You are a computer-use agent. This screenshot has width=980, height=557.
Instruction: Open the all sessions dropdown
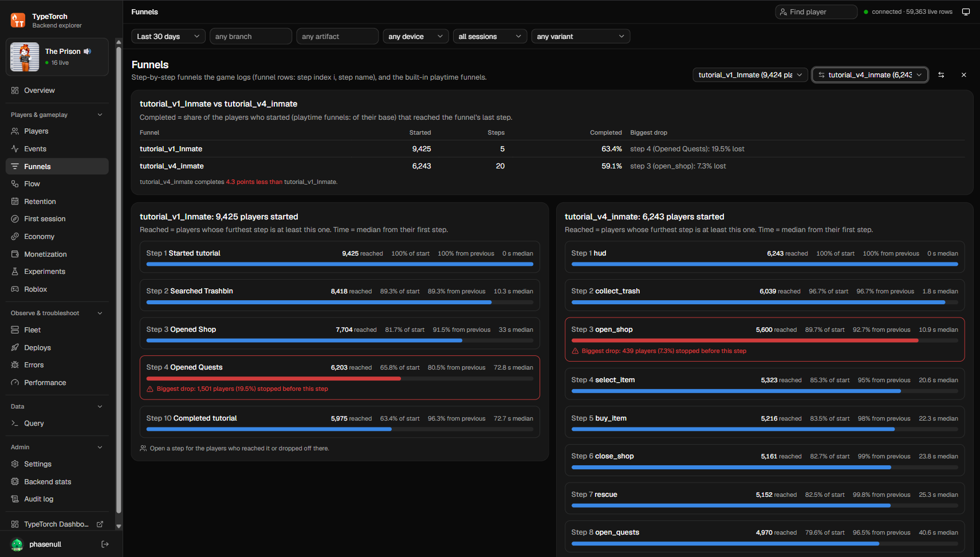click(x=490, y=37)
